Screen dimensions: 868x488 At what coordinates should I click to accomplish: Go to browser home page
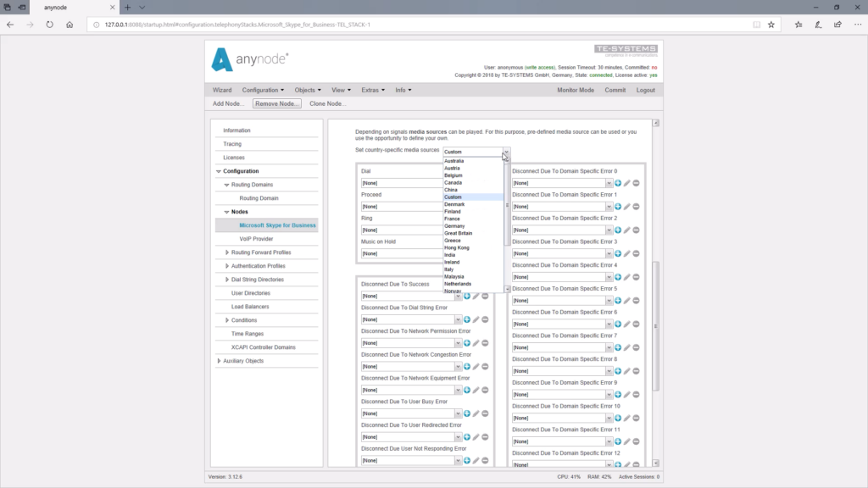tap(70, 25)
